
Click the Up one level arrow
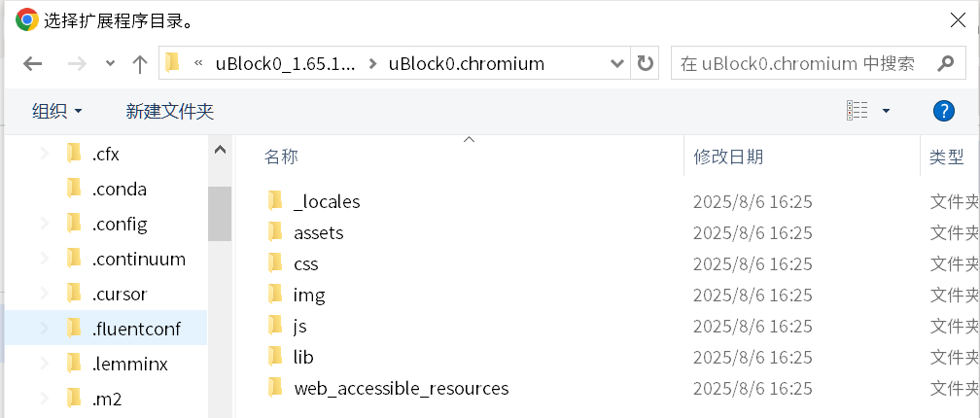click(x=139, y=64)
